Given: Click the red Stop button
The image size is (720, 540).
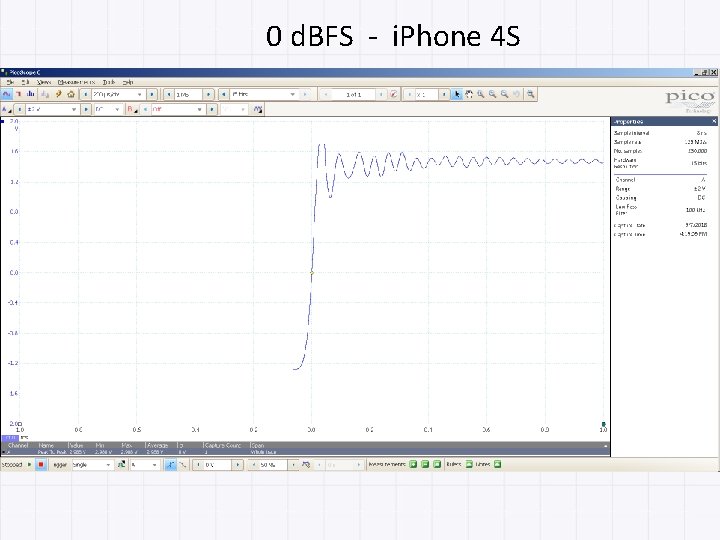Looking at the screenshot, I should tap(41, 465).
